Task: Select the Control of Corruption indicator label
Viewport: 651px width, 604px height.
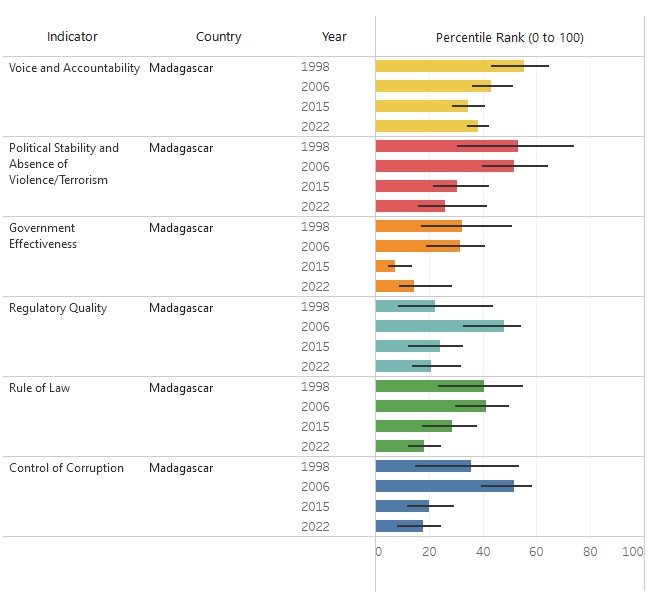Action: [66, 468]
